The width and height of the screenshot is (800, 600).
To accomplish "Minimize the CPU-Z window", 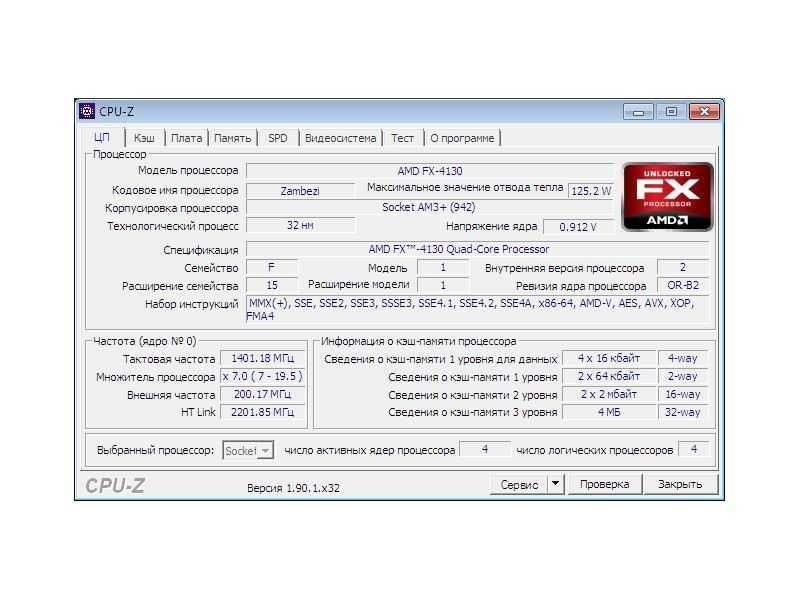I will click(x=638, y=112).
